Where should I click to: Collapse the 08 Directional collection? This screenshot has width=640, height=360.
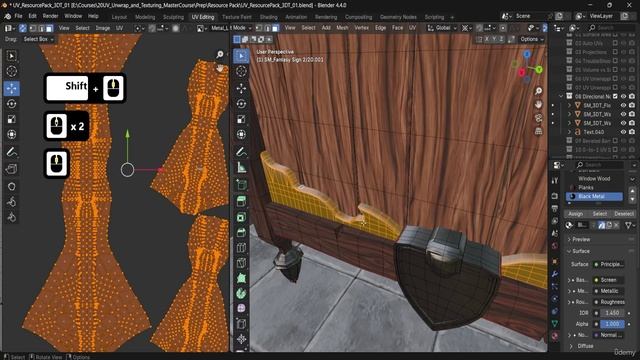point(561,96)
